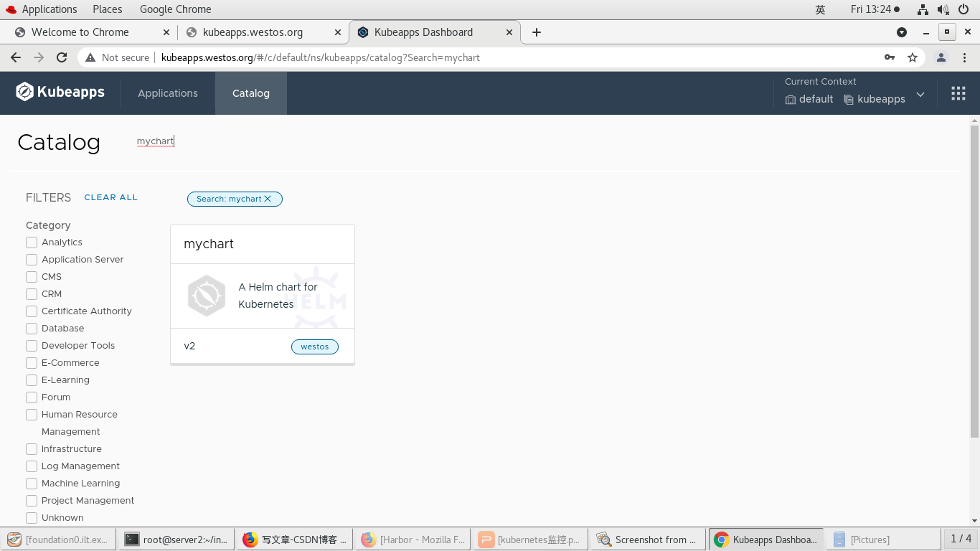Check the Application Server category filter
Image resolution: width=980 pixels, height=551 pixels.
point(32,260)
